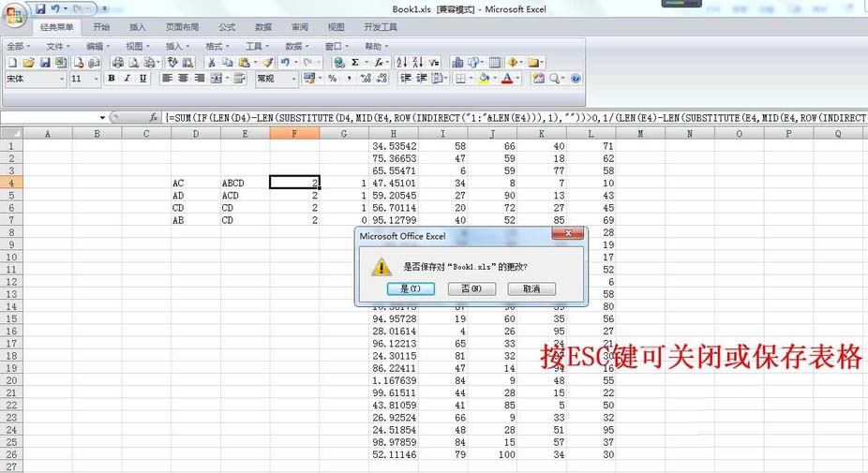Click the Increase indent icon
Screen dimensions: 868x473
click(421, 78)
